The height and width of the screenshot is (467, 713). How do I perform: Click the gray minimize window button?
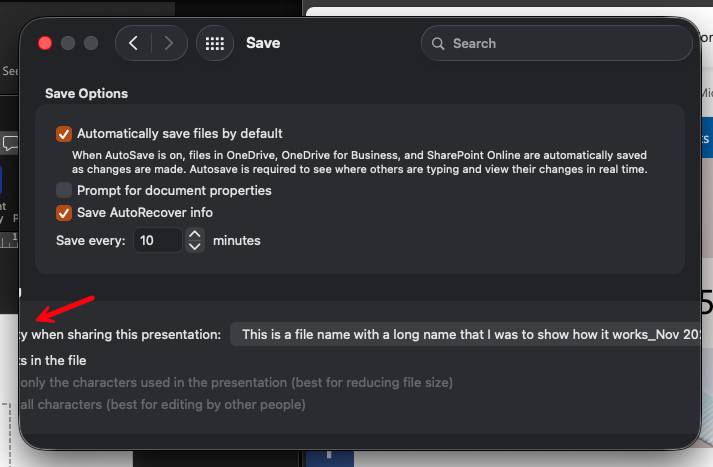click(68, 43)
